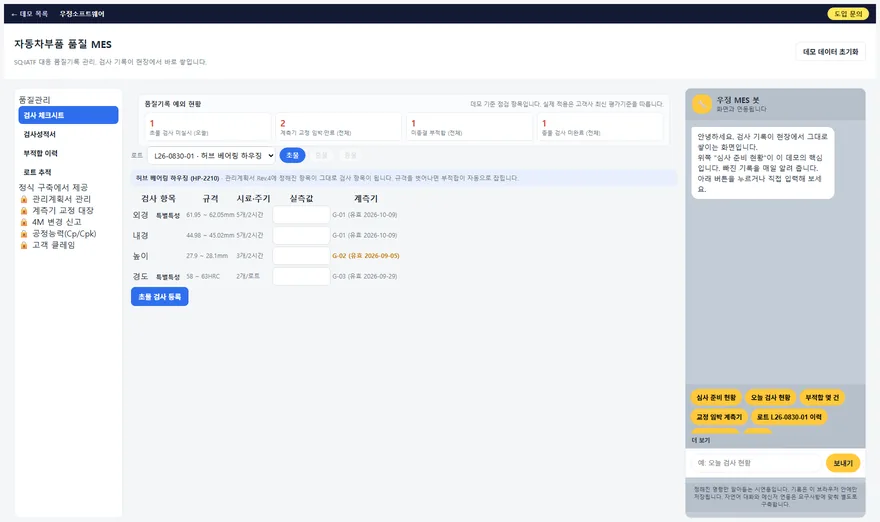
Task: Send the chat message with 보내기
Action: click(x=842, y=463)
